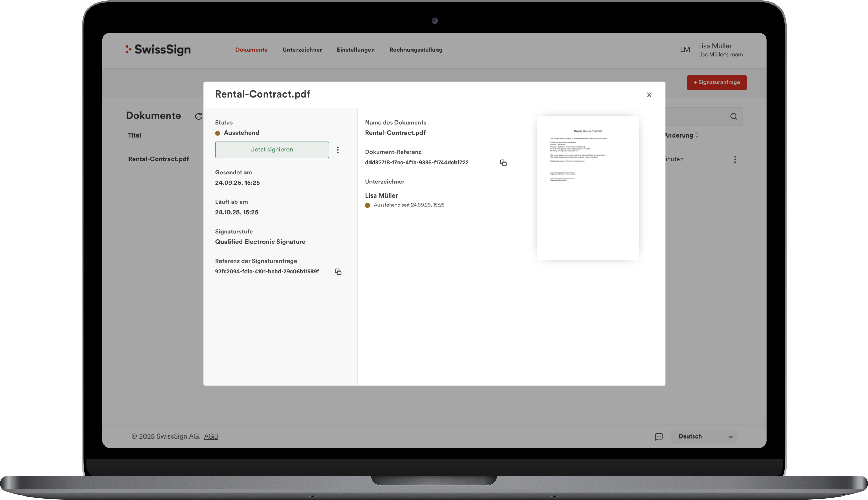Copy the Dokument-Referenz ID
Screen dimensions: 868x500
503,162
